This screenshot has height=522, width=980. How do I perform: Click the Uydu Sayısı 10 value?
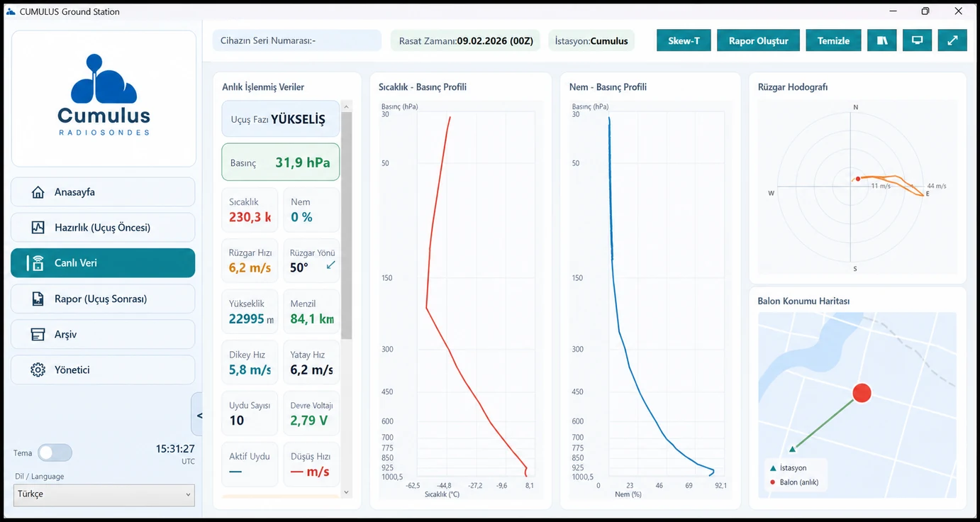coord(237,421)
